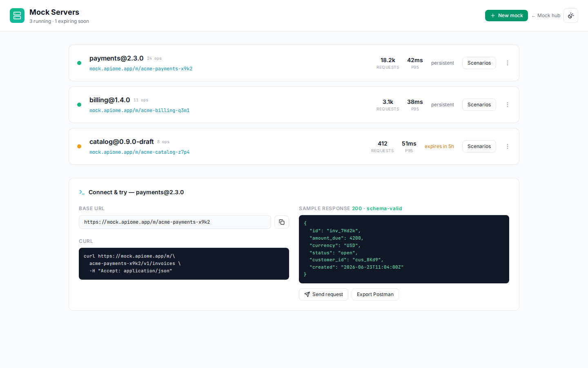Click the green status dot of payments@2.3.0
Viewport: 588px width, 368px height.
point(79,63)
